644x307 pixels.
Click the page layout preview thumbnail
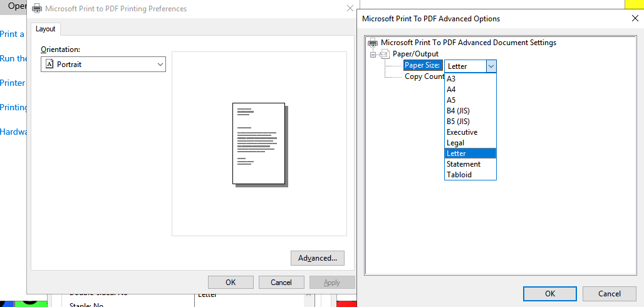click(x=260, y=144)
